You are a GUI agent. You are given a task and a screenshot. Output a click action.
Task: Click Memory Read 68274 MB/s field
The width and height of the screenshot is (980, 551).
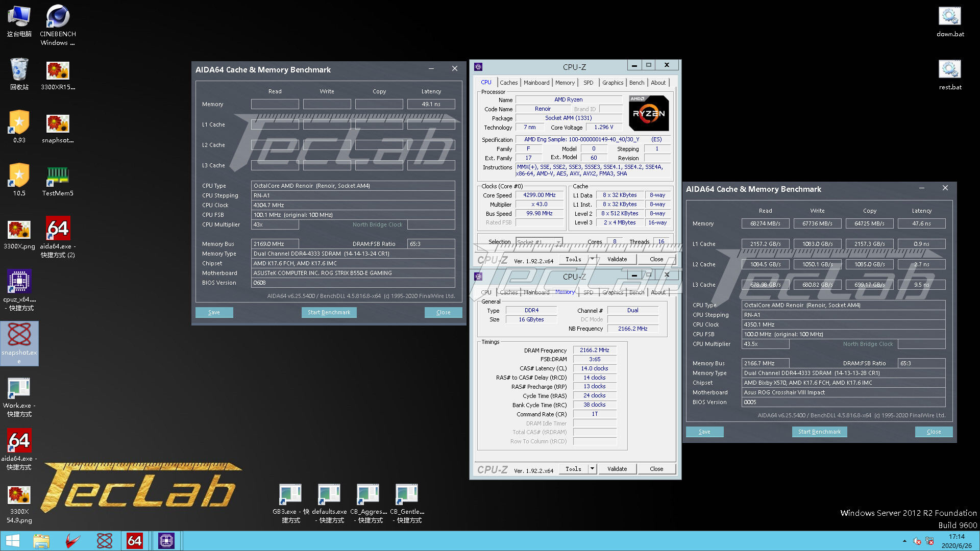pos(766,223)
